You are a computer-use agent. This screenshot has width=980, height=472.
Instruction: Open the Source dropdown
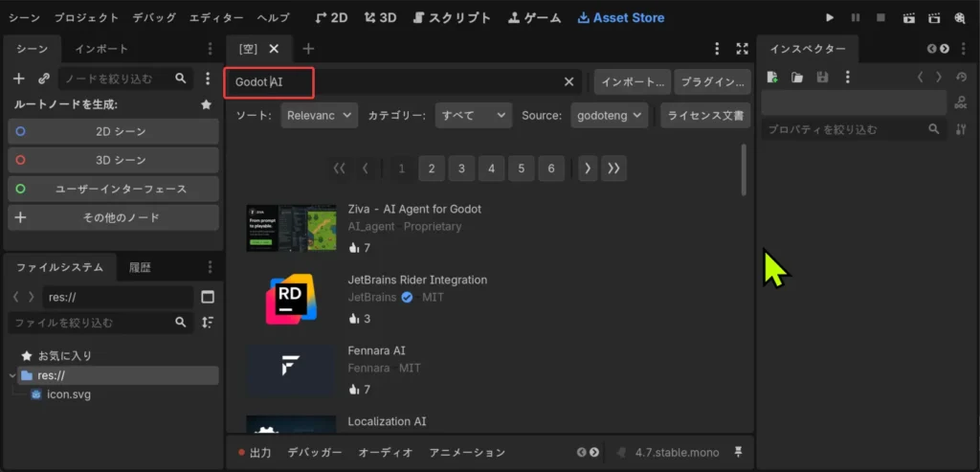pos(610,116)
